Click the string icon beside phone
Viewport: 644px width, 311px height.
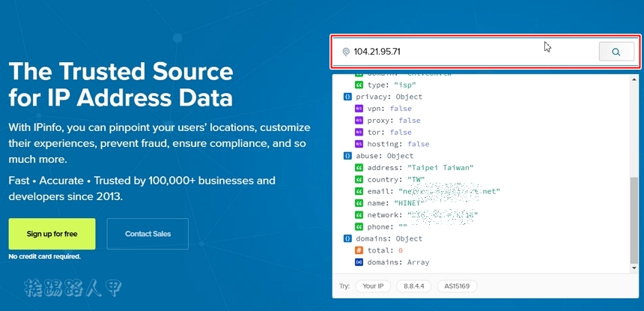coord(359,227)
